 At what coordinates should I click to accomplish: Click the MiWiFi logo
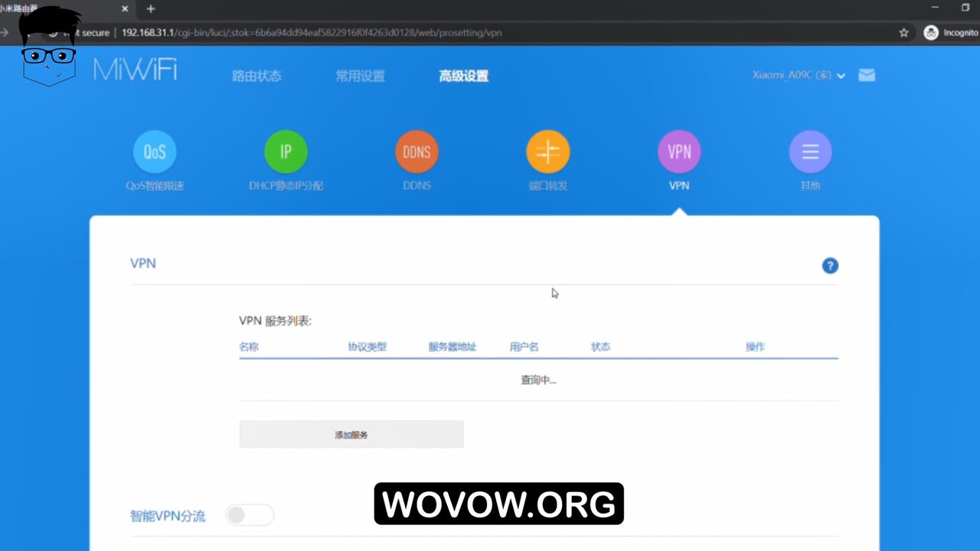click(135, 70)
